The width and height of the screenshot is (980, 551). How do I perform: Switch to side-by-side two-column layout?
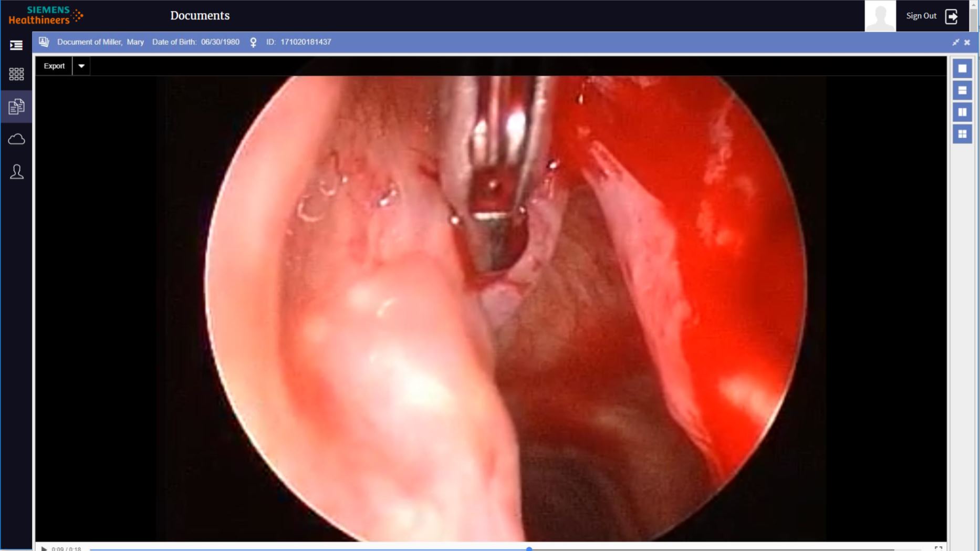(x=962, y=112)
